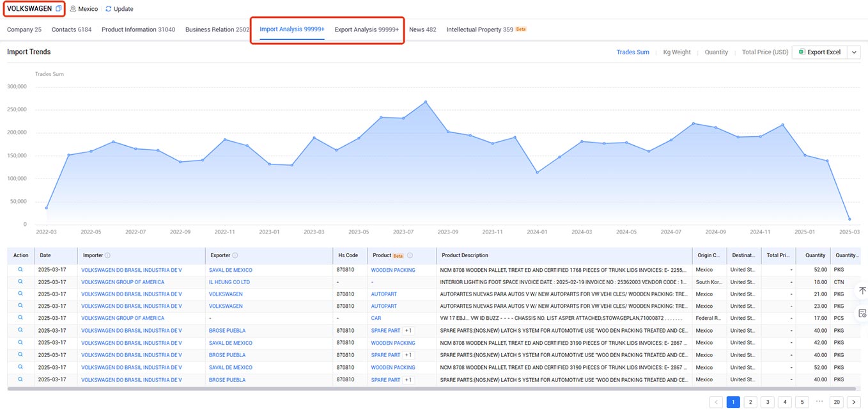The height and width of the screenshot is (412, 868).
Task: Click +1 tag beside first SPARE PART
Action: pyautogui.click(x=408, y=331)
